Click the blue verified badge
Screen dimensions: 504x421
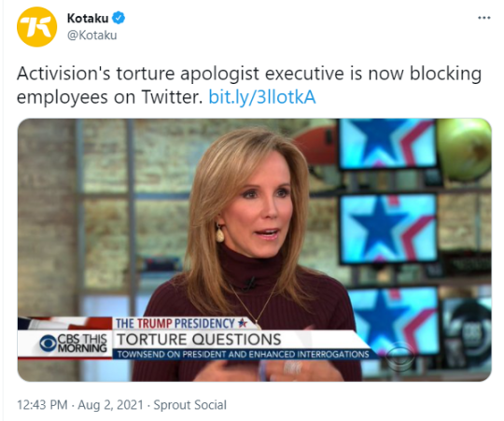pos(119,18)
